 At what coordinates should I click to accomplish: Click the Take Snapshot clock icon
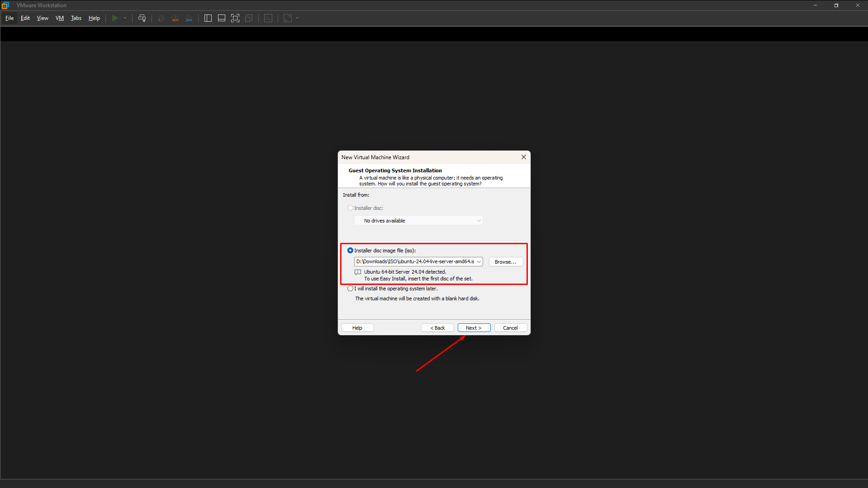(x=161, y=18)
